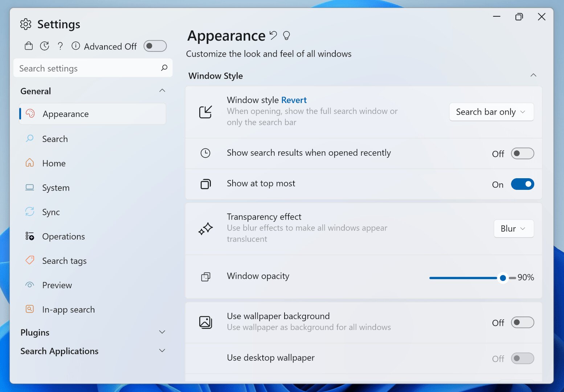Click the Settings gear icon
564x392 pixels.
click(26, 24)
